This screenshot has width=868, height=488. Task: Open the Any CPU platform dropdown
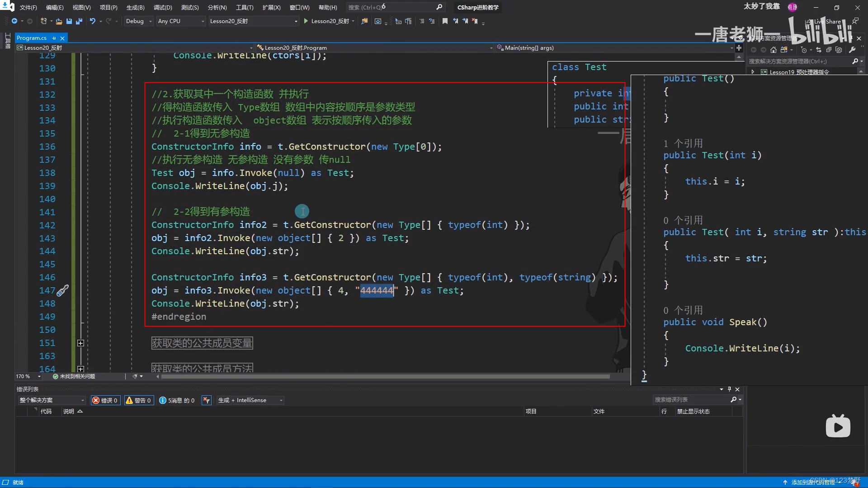181,21
